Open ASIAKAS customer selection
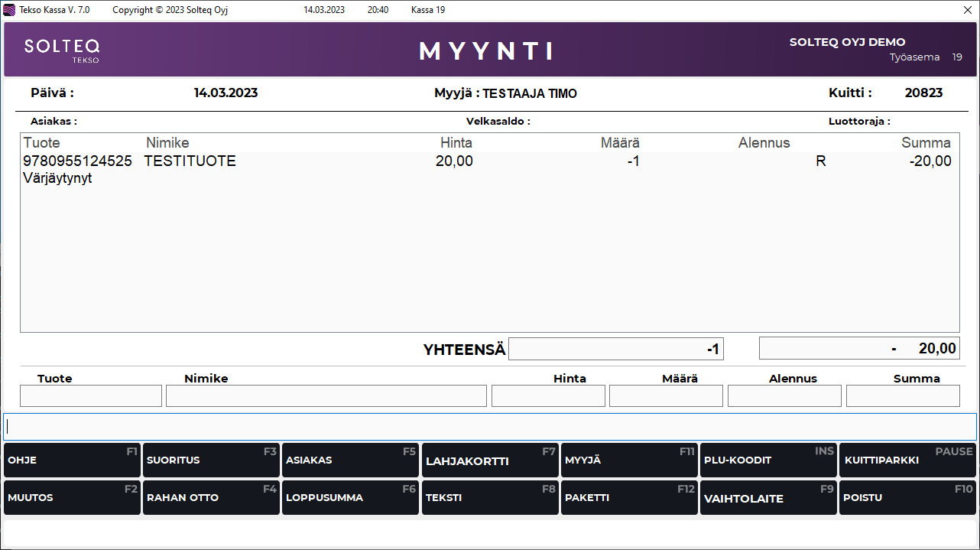The image size is (980, 550). (x=350, y=461)
